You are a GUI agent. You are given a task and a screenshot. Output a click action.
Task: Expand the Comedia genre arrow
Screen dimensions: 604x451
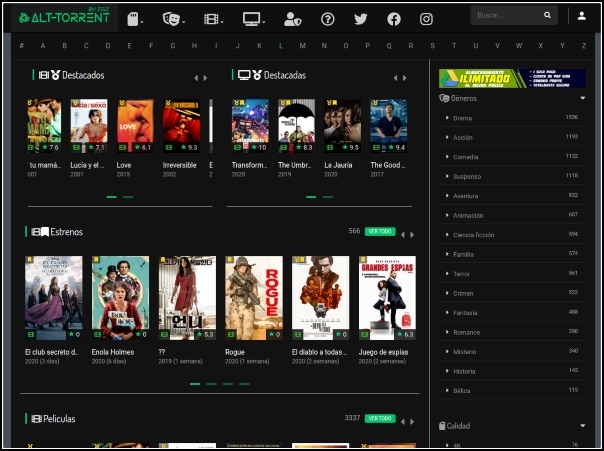[x=447, y=157]
